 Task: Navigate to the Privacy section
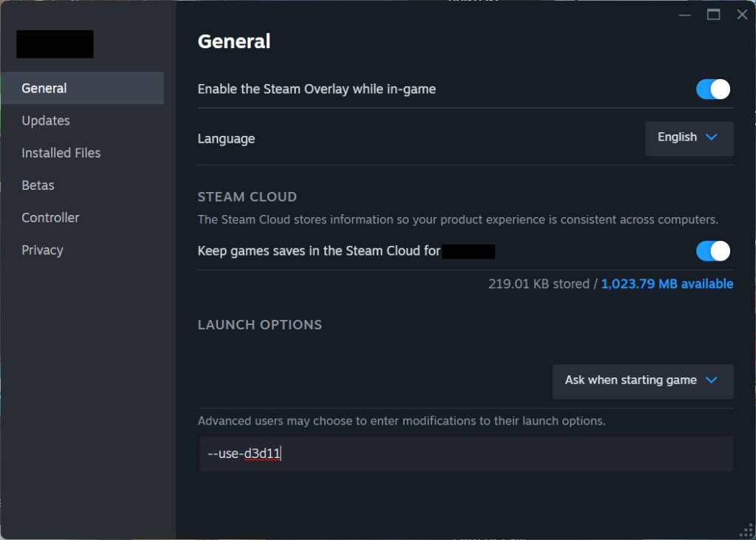click(x=42, y=250)
